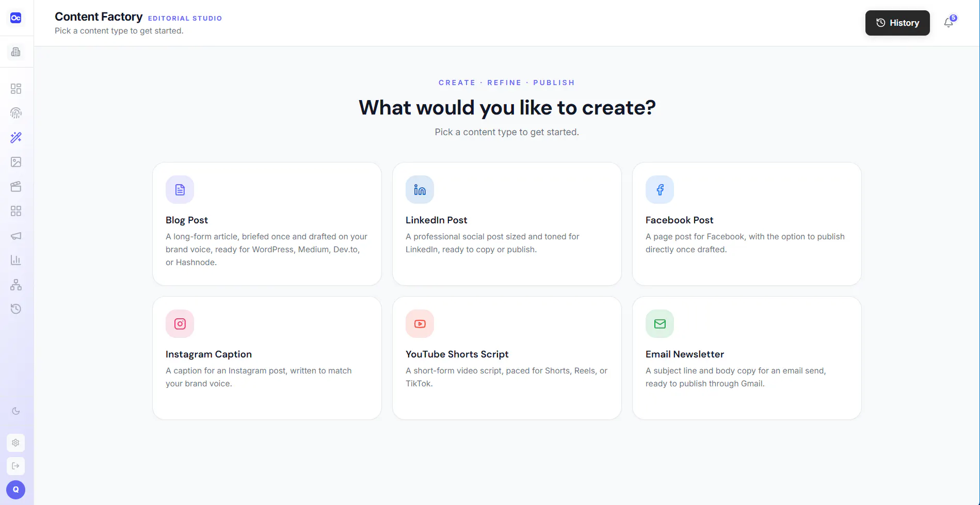This screenshot has height=505, width=980.
Task: Open the Q user avatar
Action: (x=15, y=490)
